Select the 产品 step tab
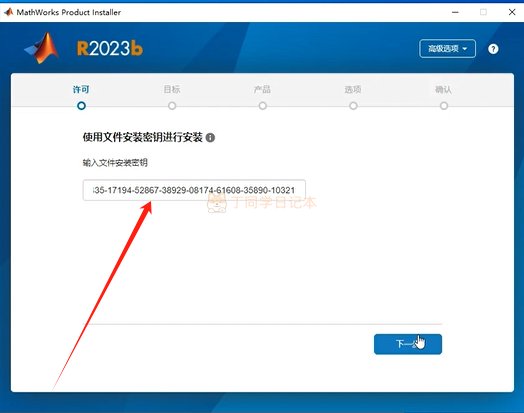Image resolution: width=524 pixels, height=413 pixels. tap(262, 89)
